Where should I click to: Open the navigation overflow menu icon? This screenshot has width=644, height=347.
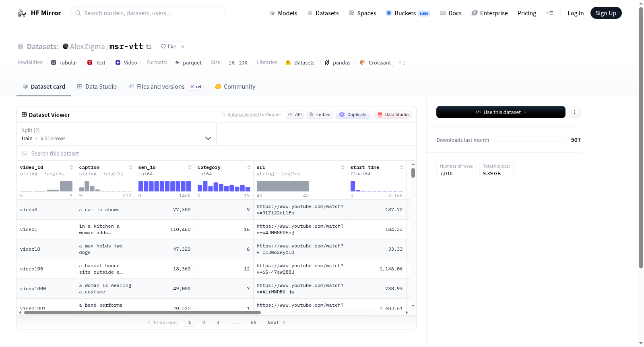coord(549,13)
